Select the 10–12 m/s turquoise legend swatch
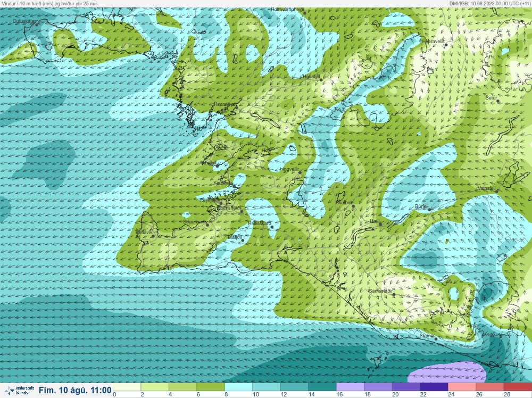The width and height of the screenshot is (532, 398). pyautogui.click(x=267, y=387)
